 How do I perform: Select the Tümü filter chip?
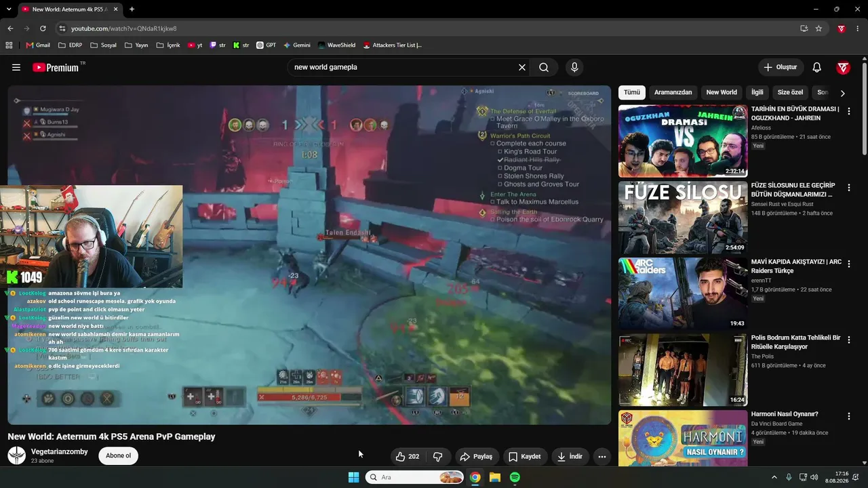(x=632, y=92)
